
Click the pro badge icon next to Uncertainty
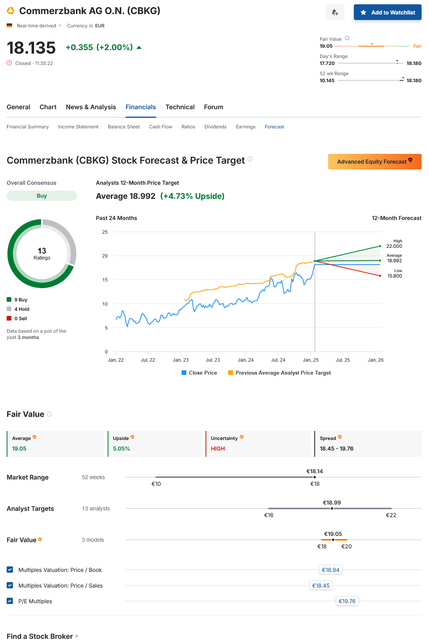[x=242, y=437]
